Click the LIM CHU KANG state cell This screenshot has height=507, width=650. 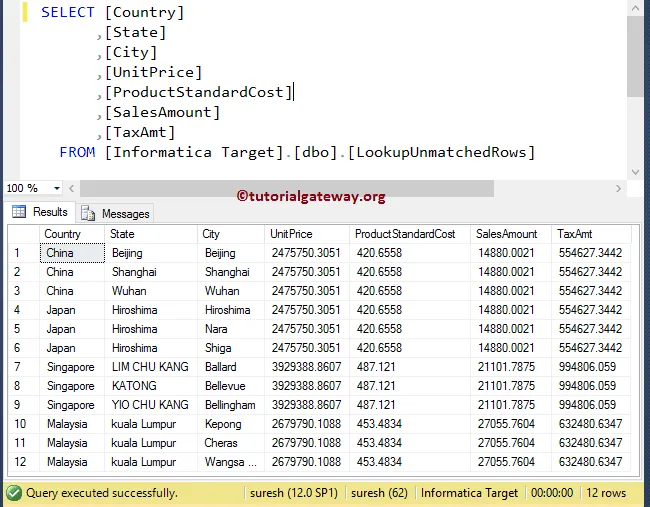tap(151, 367)
